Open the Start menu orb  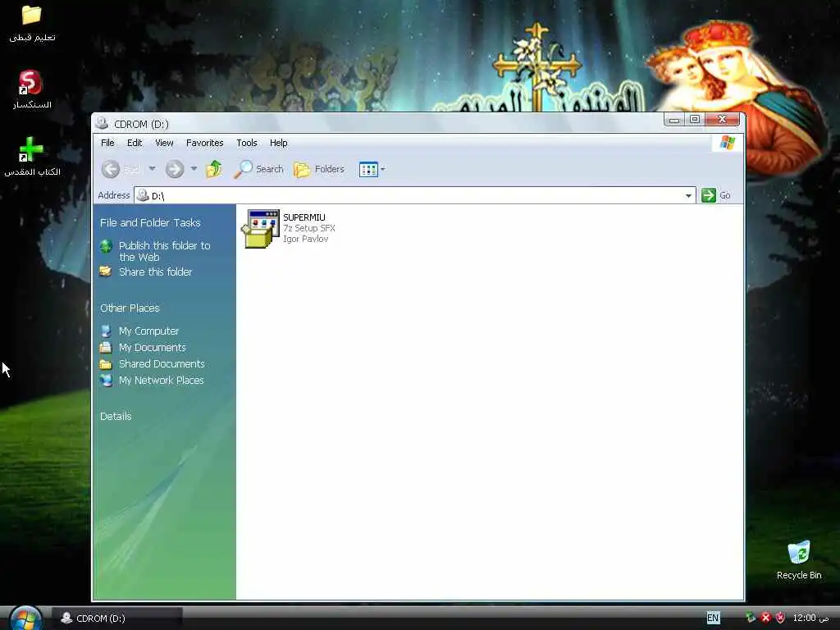pyautogui.click(x=25, y=619)
